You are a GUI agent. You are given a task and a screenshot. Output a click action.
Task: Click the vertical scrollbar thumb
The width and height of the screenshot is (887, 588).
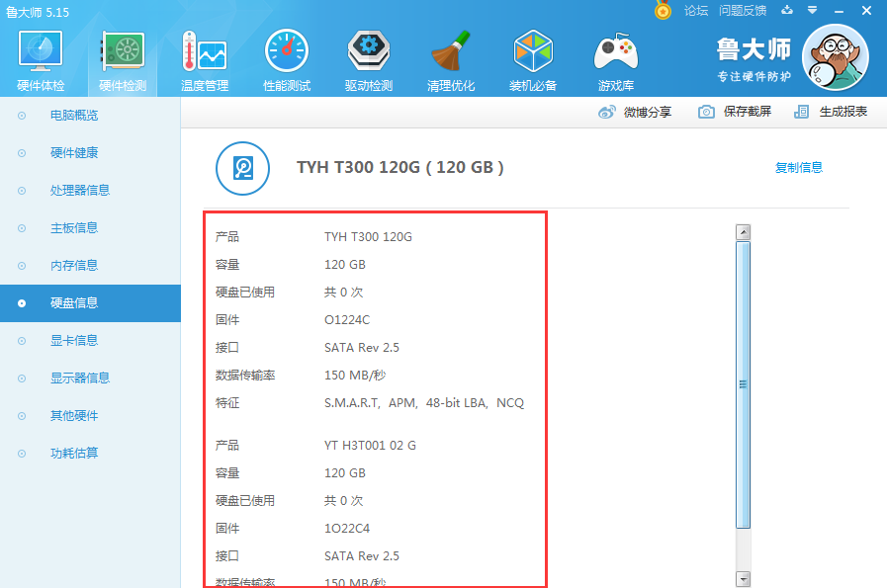tap(743, 384)
